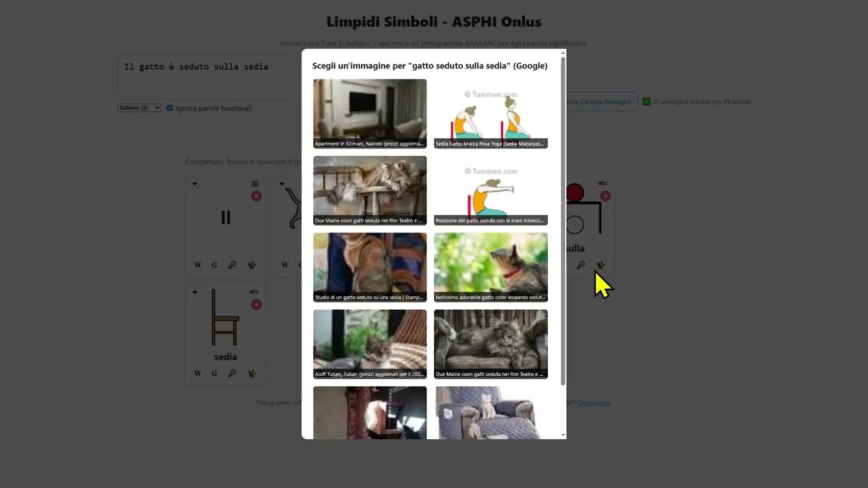Image resolution: width=868 pixels, height=488 pixels.
Task: Select the 'Aloft Tulum, Tulum' image
Action: (370, 344)
